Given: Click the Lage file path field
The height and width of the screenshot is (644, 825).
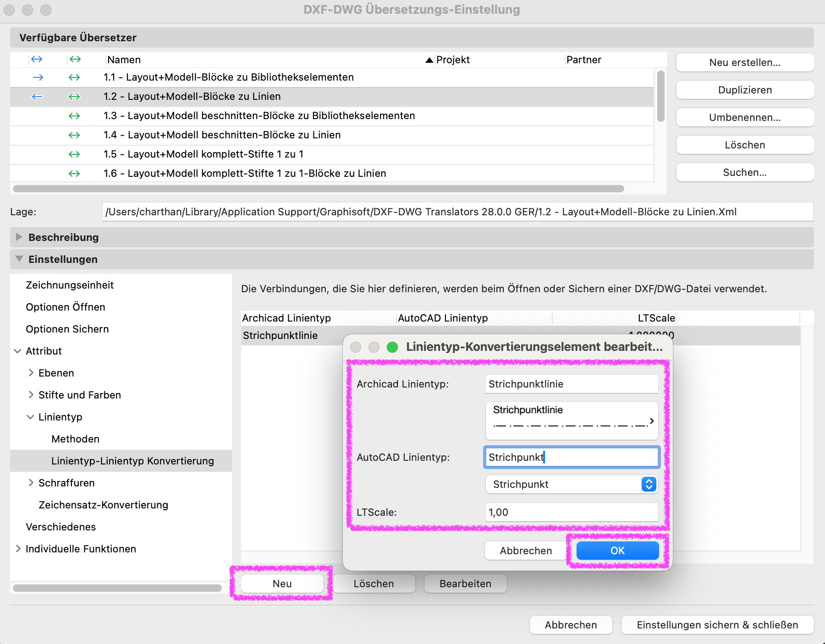Looking at the screenshot, I should tap(457, 212).
